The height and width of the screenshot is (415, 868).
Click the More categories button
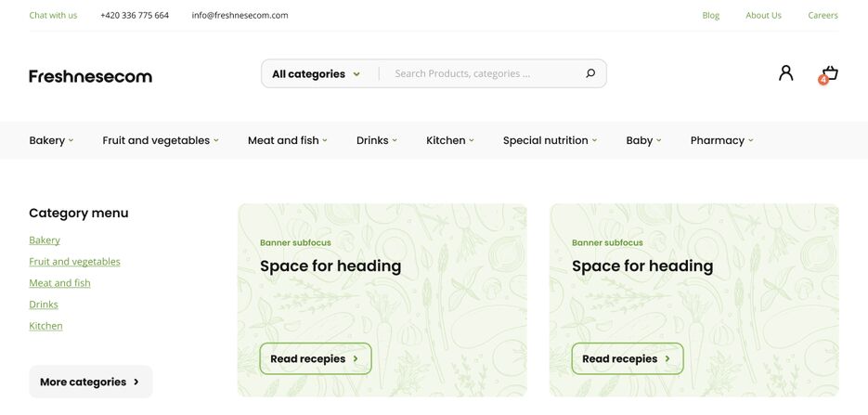[x=91, y=382]
